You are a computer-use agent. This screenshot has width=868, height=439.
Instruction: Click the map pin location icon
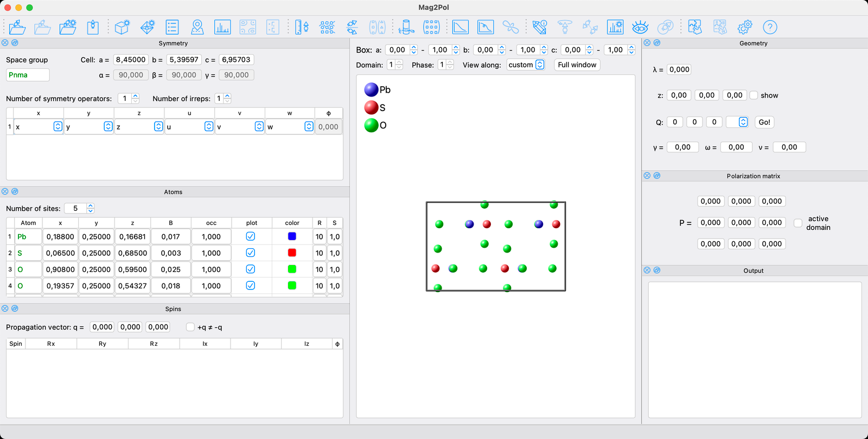197,27
